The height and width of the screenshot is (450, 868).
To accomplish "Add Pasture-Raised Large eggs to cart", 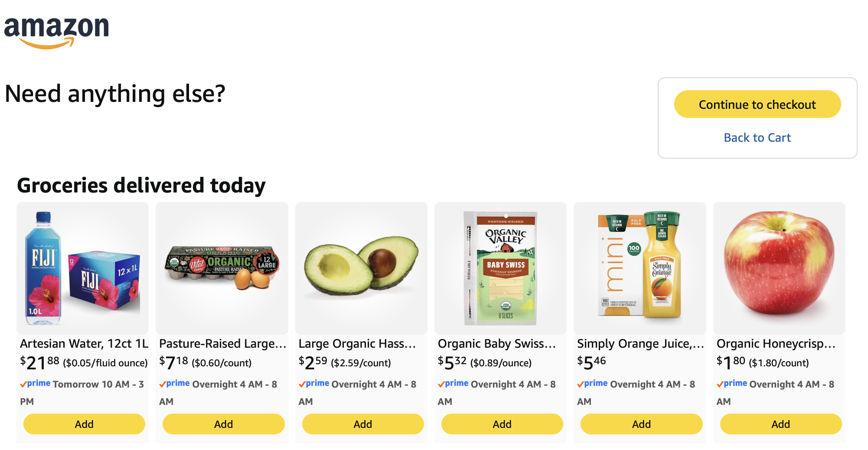I will click(x=223, y=424).
